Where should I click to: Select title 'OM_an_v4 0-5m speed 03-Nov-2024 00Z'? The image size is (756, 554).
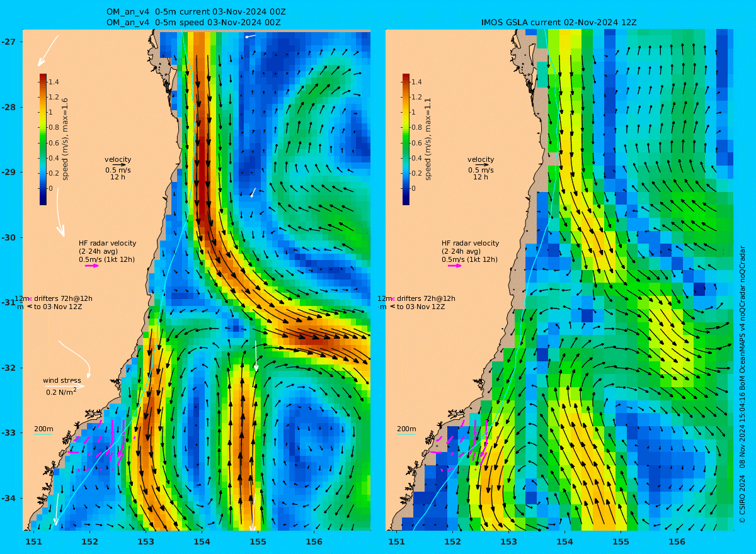(194, 22)
